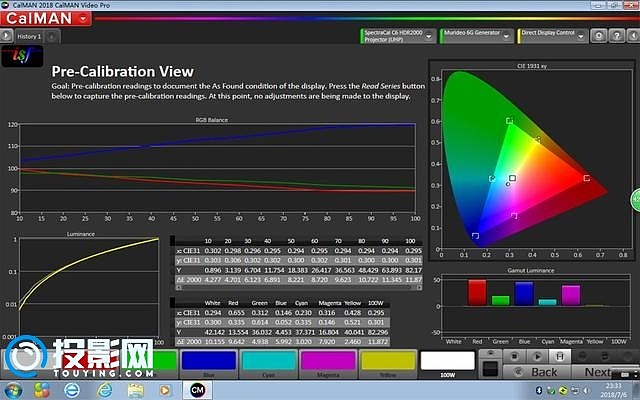Click the 100W Y value 82.296

pos(378,332)
